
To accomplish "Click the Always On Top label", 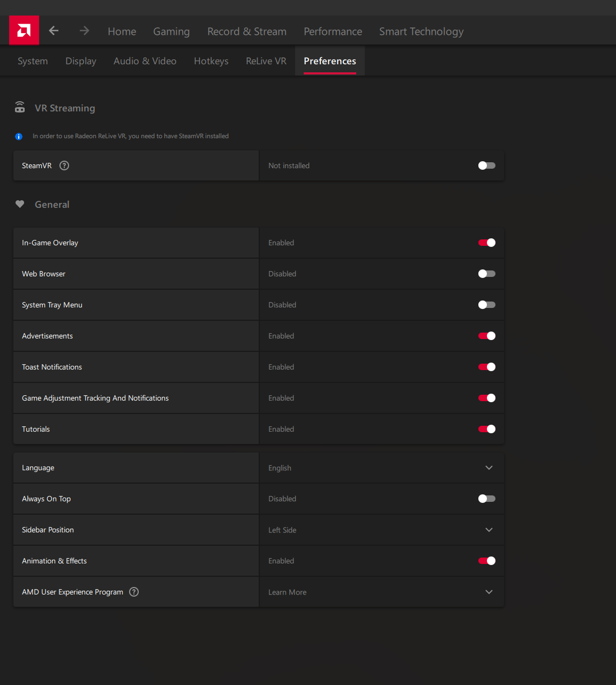I will point(47,499).
